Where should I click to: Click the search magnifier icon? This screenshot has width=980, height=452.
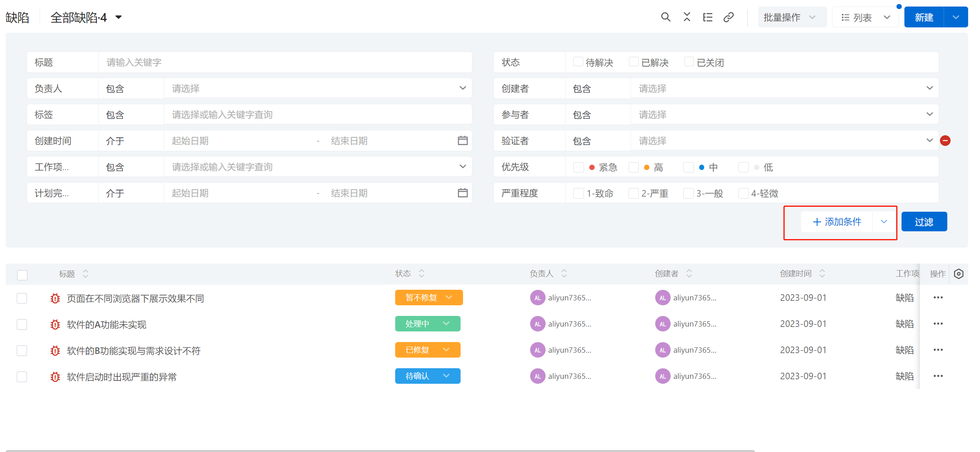[666, 17]
